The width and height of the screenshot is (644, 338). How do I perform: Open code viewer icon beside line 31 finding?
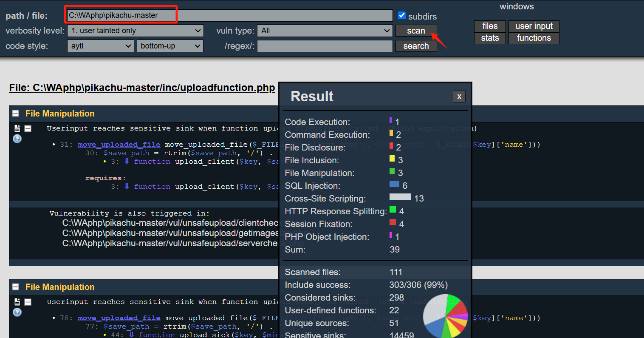[x=17, y=128]
